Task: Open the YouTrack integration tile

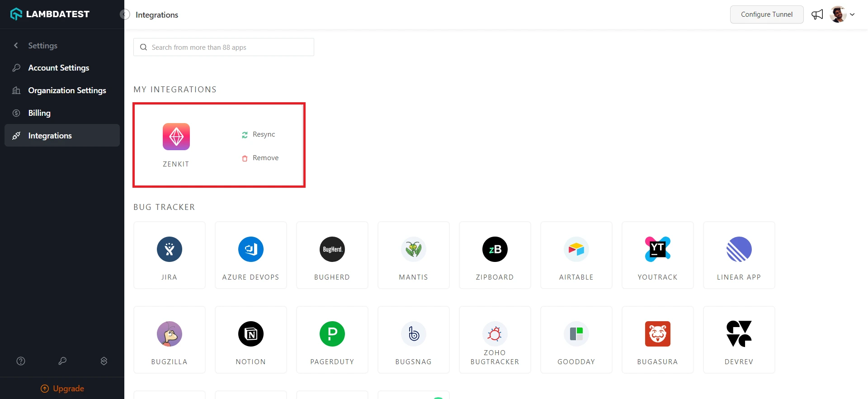Action: click(x=657, y=255)
